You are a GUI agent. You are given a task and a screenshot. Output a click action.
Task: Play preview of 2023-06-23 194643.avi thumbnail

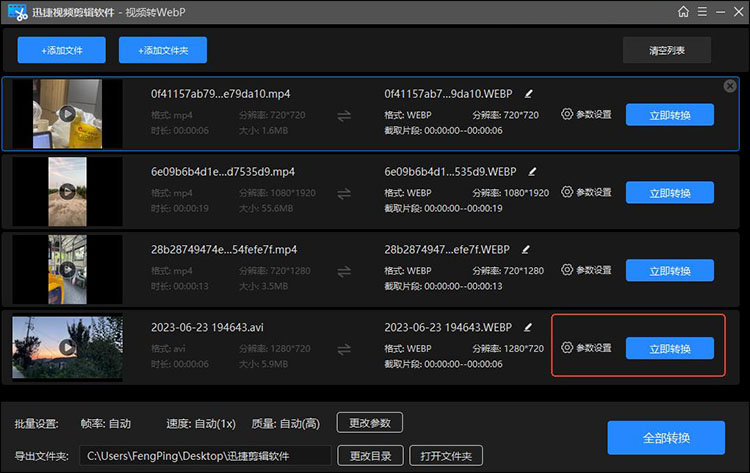coord(67,347)
